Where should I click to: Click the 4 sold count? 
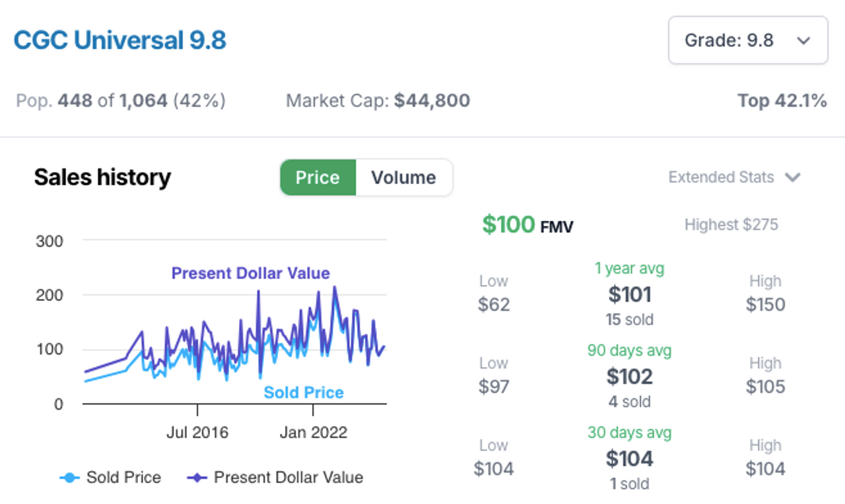click(629, 402)
